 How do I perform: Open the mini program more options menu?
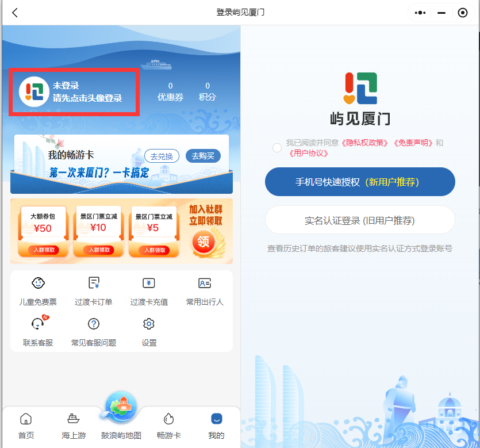click(x=420, y=13)
